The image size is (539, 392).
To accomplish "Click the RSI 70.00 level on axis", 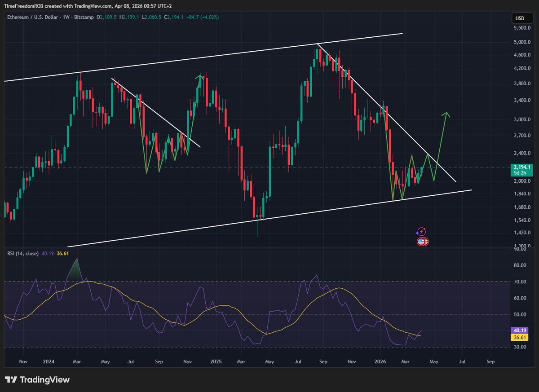I will [x=519, y=282].
